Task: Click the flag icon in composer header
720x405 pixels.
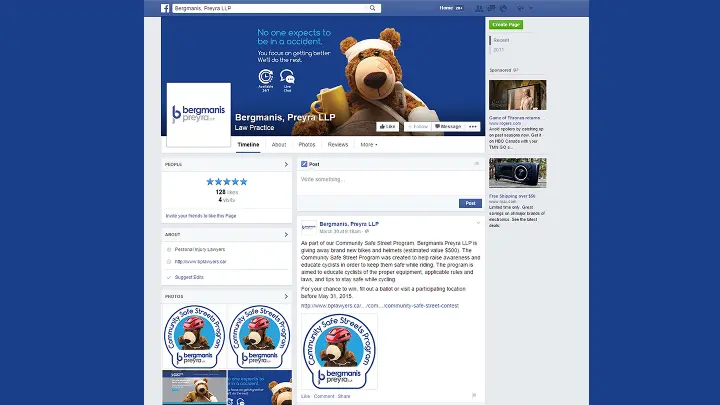Action: (477, 164)
